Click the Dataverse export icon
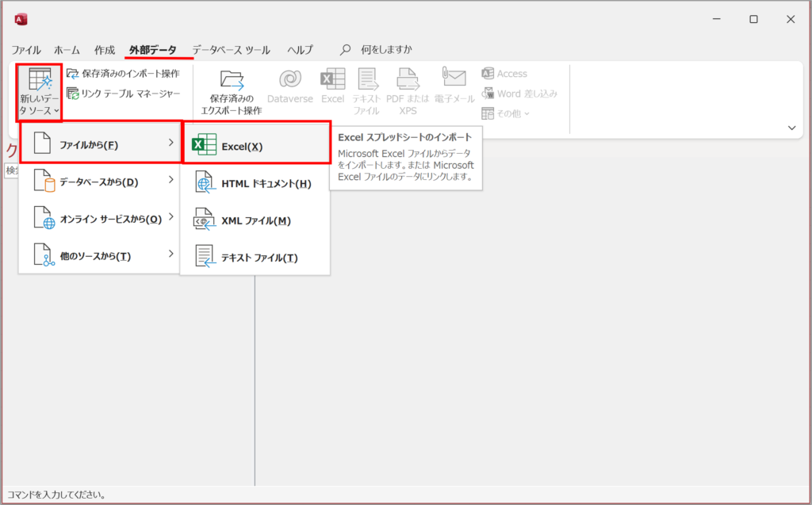Screen dimensions: 812x505 pyautogui.click(x=290, y=78)
